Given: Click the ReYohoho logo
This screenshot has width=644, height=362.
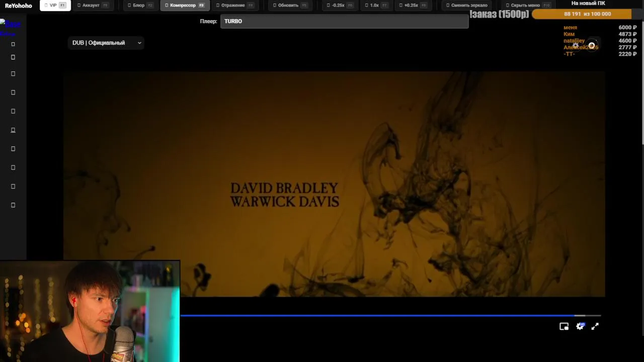Looking at the screenshot, I should (x=18, y=6).
